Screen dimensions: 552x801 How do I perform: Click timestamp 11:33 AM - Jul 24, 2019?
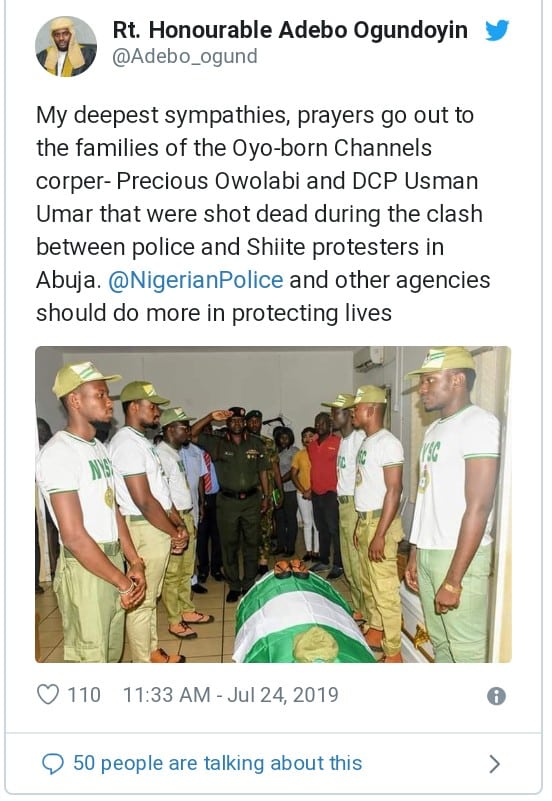pos(231,695)
